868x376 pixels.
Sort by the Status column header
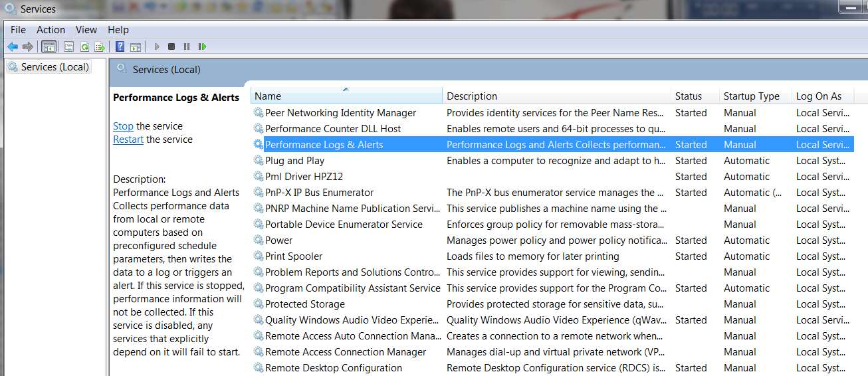tap(695, 96)
